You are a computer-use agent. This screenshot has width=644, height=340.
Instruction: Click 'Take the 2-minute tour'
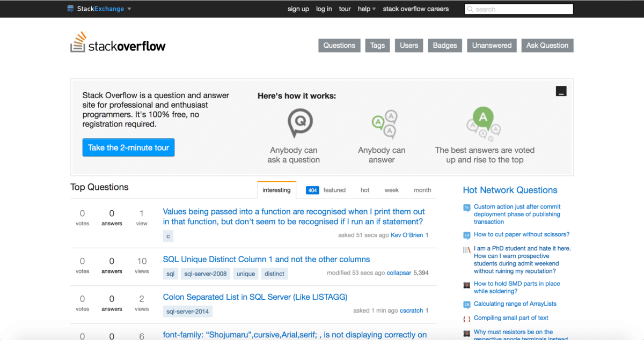[x=128, y=147]
